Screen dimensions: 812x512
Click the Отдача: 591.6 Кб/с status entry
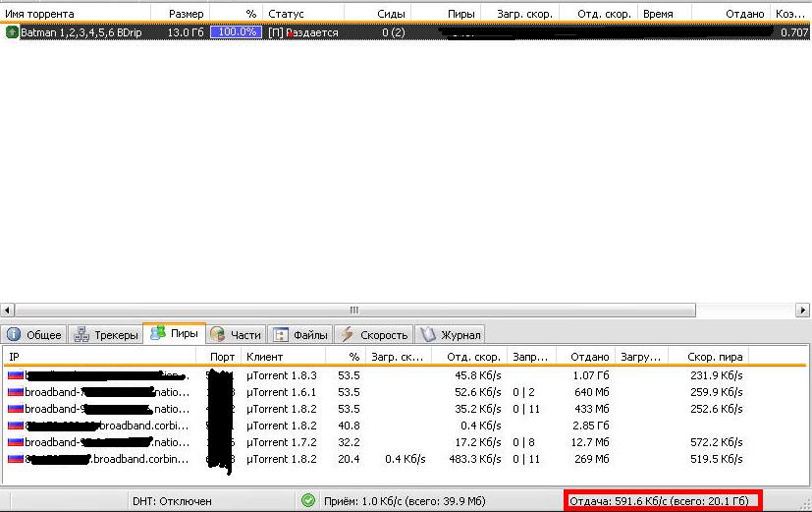pos(659,501)
